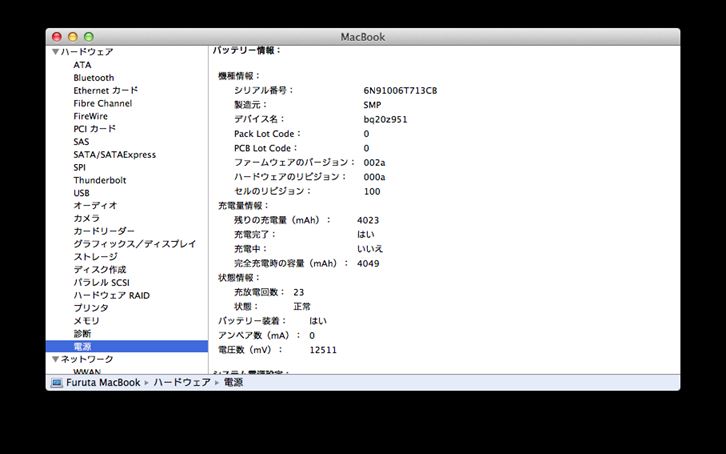Zoom the window with the green button
726x454 pixels.
[89, 37]
